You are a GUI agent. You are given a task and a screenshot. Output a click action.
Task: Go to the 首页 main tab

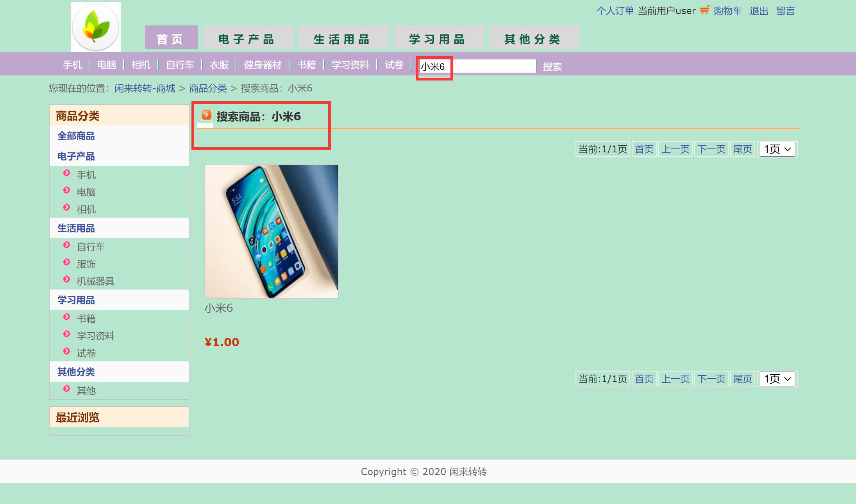click(x=171, y=38)
